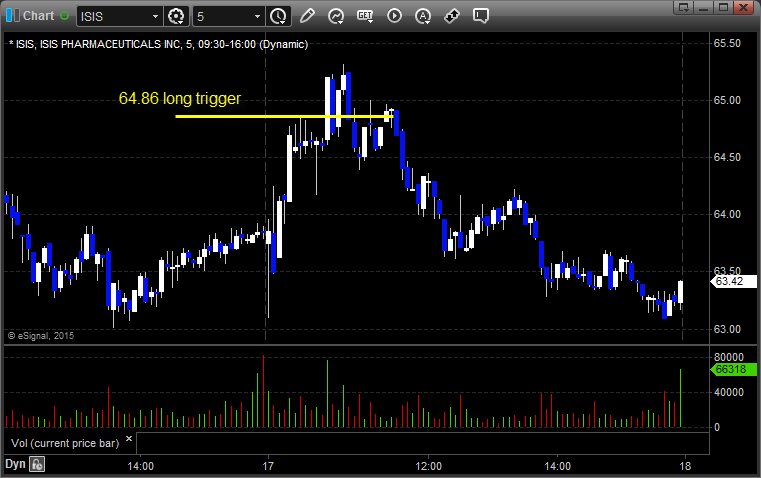Click the blue Chart window type icon
This screenshot has height=478, width=761.
[x=13, y=16]
